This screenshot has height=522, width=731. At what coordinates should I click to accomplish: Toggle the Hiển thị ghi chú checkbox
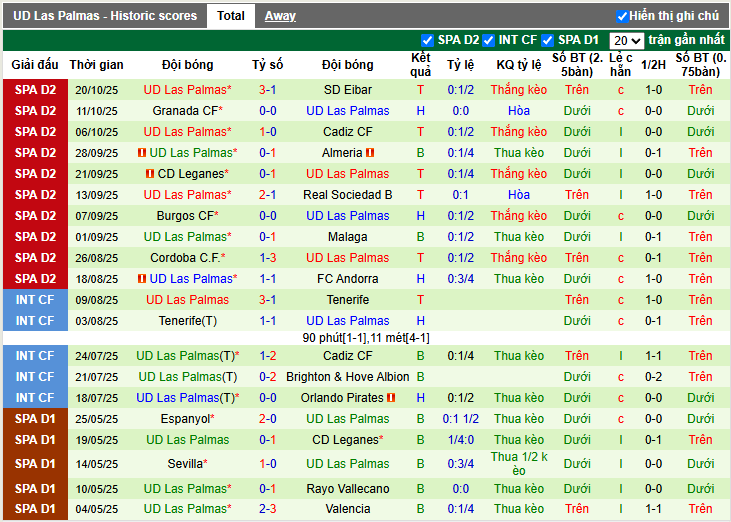[x=622, y=16]
